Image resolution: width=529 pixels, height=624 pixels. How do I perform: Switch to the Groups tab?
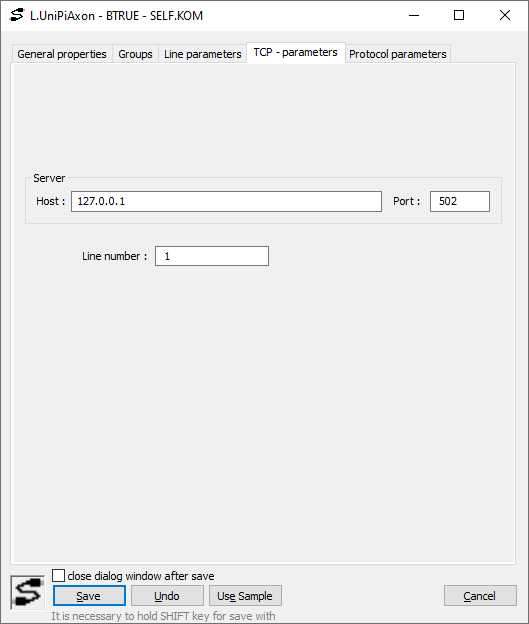click(x=135, y=54)
